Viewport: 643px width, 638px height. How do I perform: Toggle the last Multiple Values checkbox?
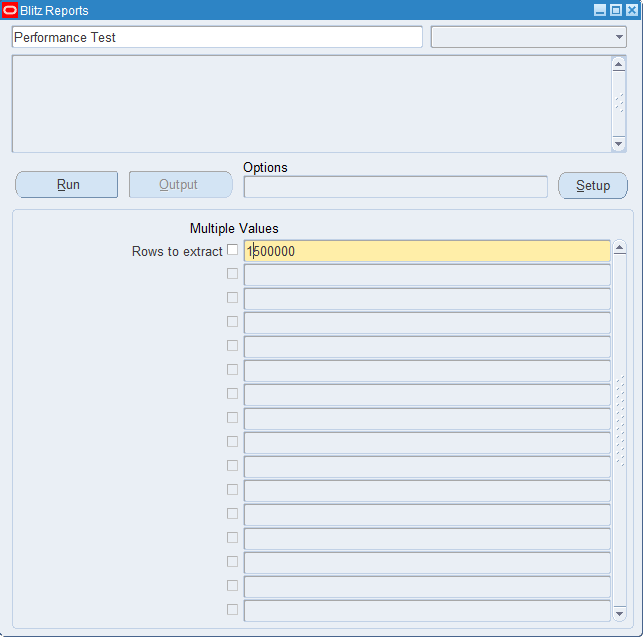tap(233, 610)
